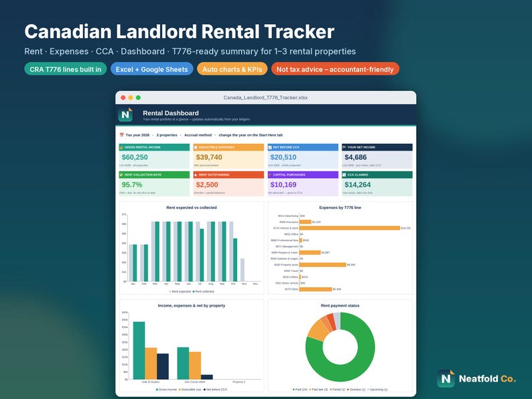Screen dimensions: 532x399
Task: Click the Rent payment status chart title
Action: click(x=340, y=305)
